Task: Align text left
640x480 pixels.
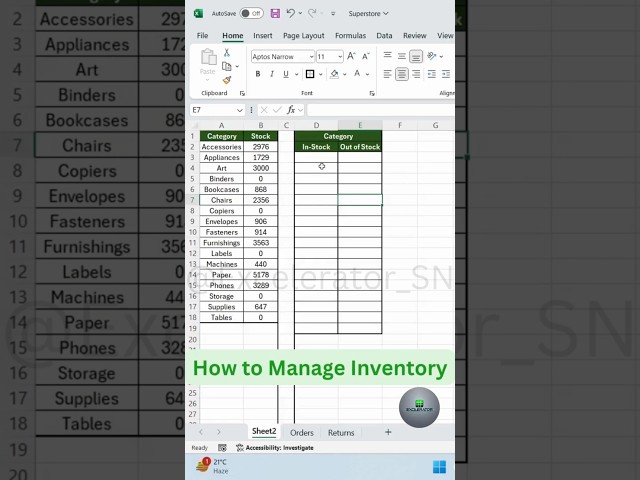Action: [x=387, y=74]
